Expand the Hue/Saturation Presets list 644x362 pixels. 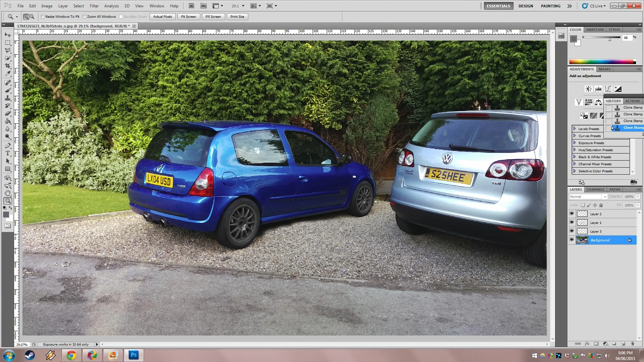point(575,150)
